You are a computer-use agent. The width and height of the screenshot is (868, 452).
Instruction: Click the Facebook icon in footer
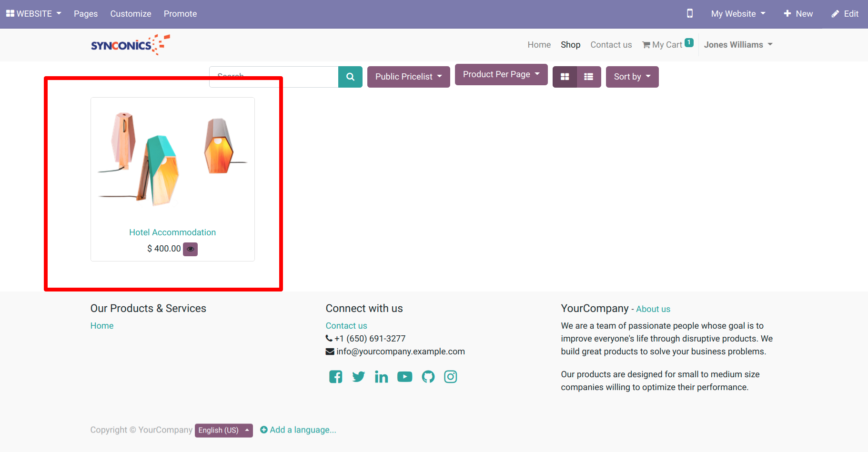(335, 377)
